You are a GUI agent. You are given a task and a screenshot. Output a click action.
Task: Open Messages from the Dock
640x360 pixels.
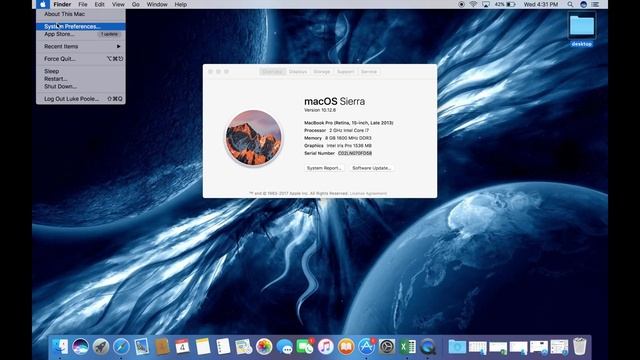pyautogui.click(x=284, y=347)
